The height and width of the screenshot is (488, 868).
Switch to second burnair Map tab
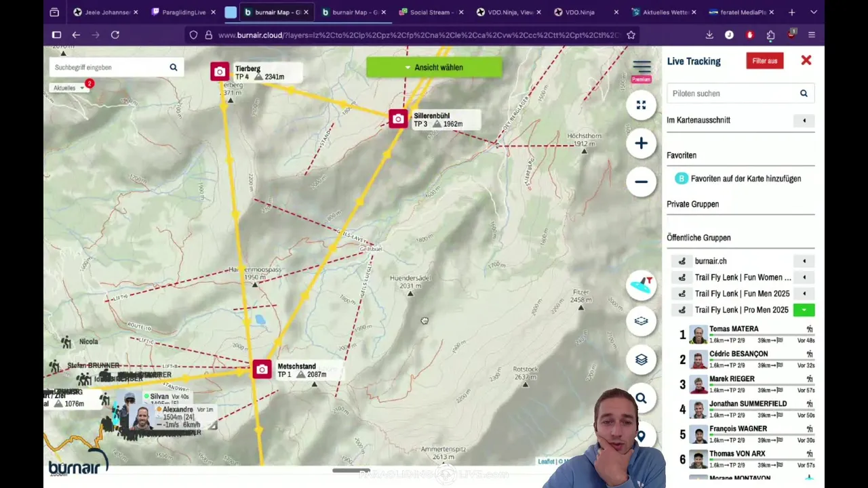tap(353, 12)
